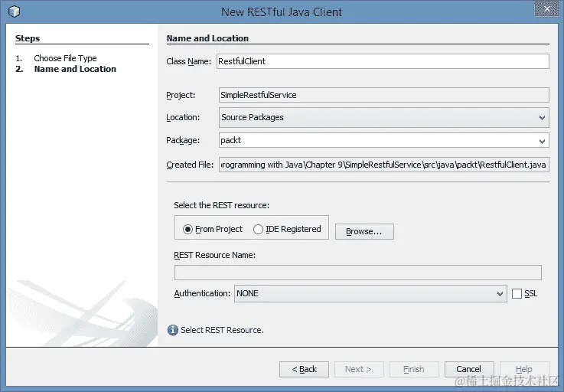Cancel the wizard dialog
Viewport: 564px width, 392px height.
click(x=469, y=369)
